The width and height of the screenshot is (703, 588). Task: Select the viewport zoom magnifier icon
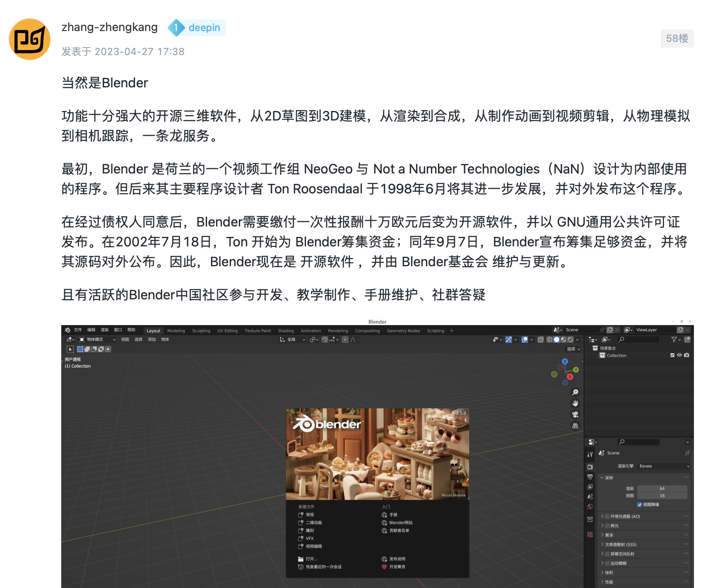tap(575, 391)
